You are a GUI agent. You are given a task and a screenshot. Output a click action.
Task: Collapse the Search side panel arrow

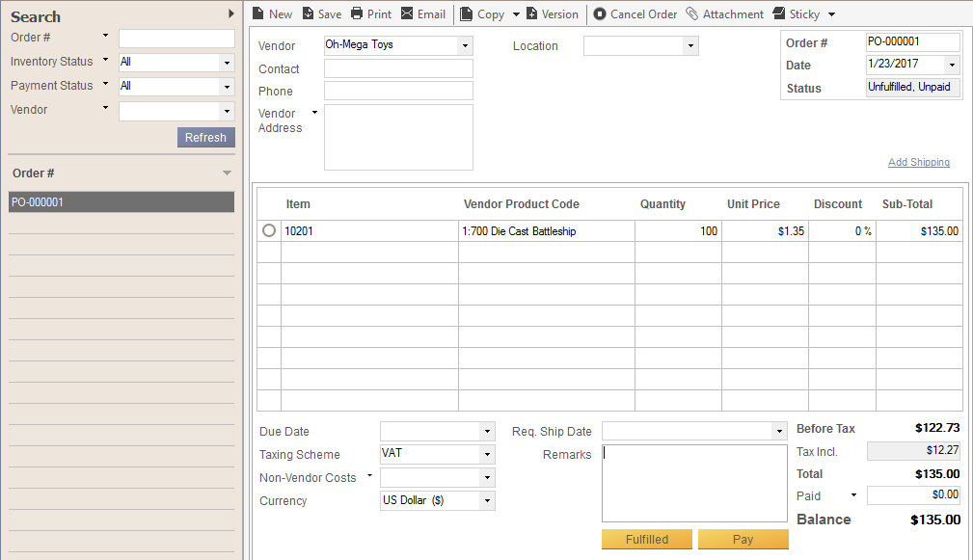tap(230, 13)
